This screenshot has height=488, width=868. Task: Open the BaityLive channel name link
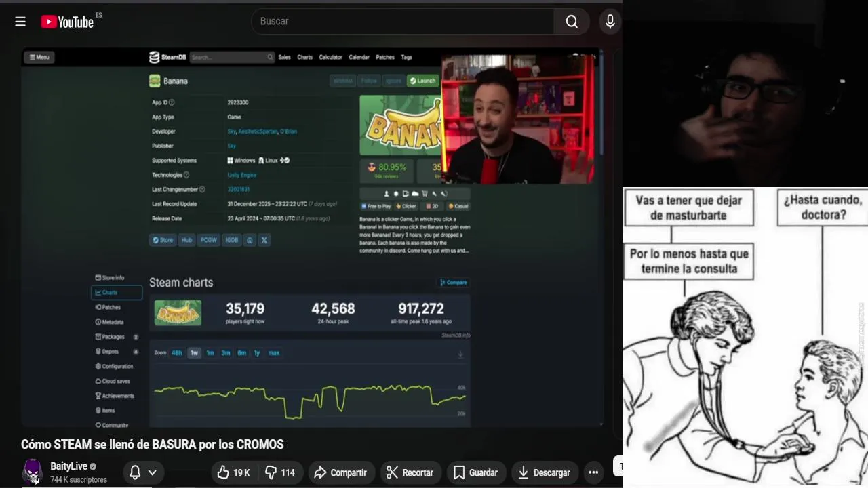coord(68,466)
